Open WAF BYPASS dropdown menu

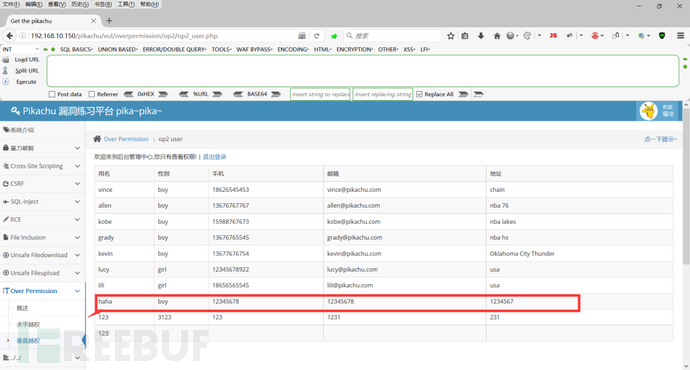click(x=254, y=49)
